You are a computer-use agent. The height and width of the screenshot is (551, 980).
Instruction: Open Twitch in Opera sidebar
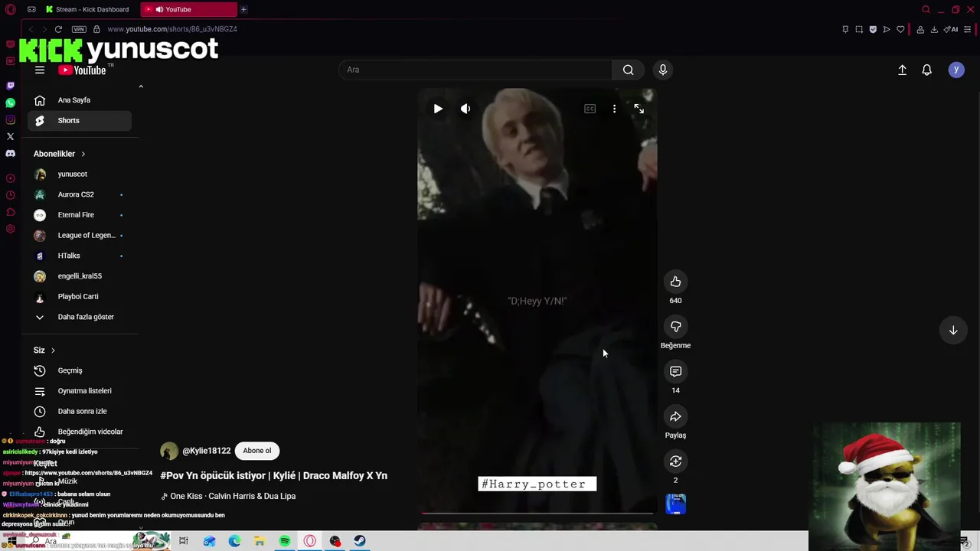point(10,86)
